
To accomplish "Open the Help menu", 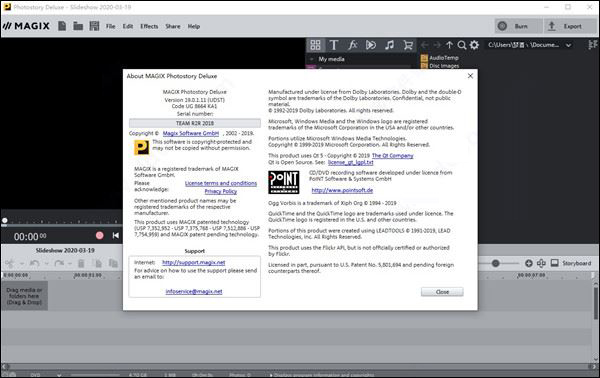I will click(x=194, y=26).
